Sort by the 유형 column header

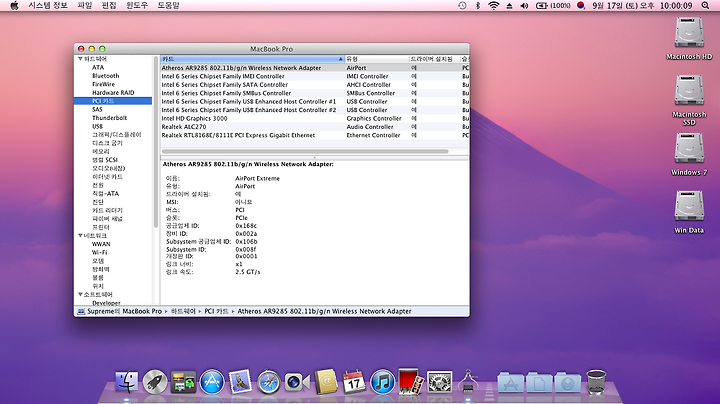coord(377,59)
